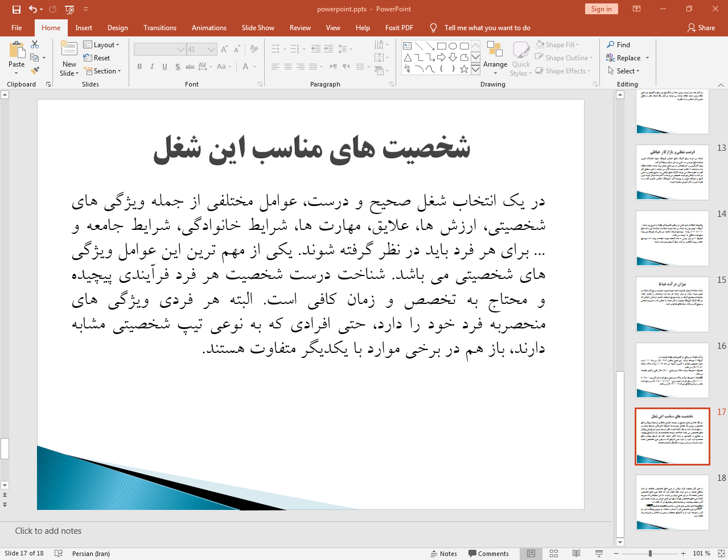Open Quick Styles gallery
The width and height of the screenshot is (728, 560).
521,58
